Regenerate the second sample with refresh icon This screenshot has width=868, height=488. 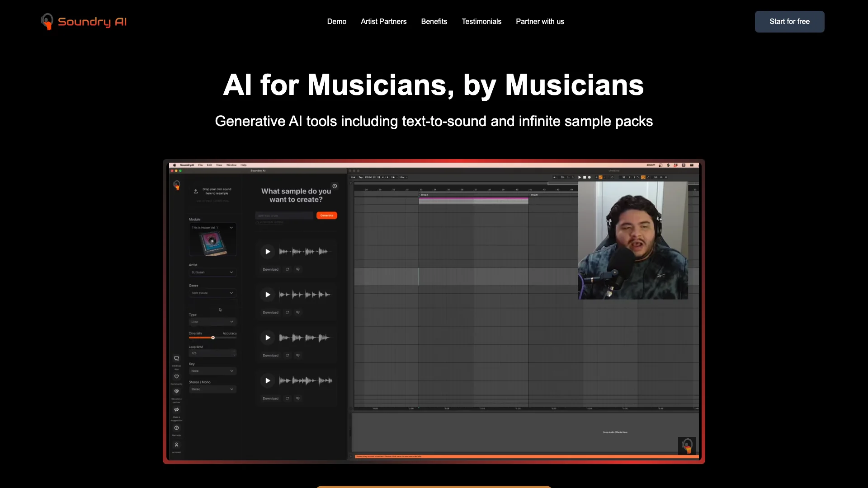[287, 312]
